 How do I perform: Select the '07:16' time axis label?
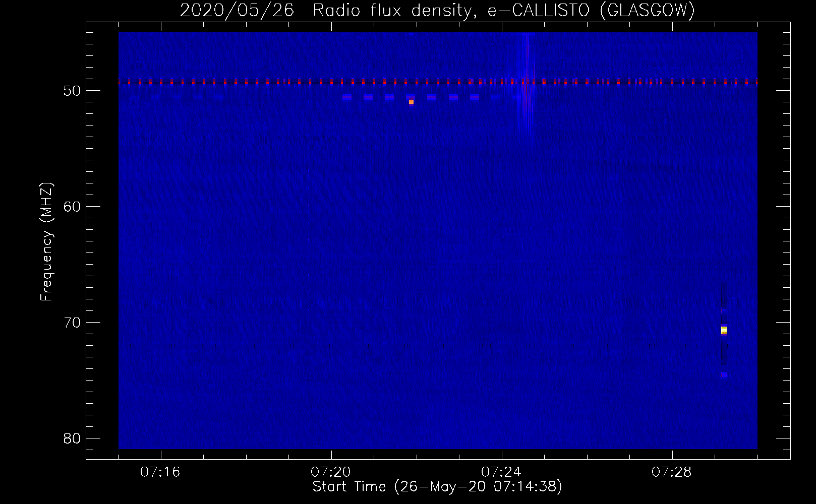click(x=160, y=472)
